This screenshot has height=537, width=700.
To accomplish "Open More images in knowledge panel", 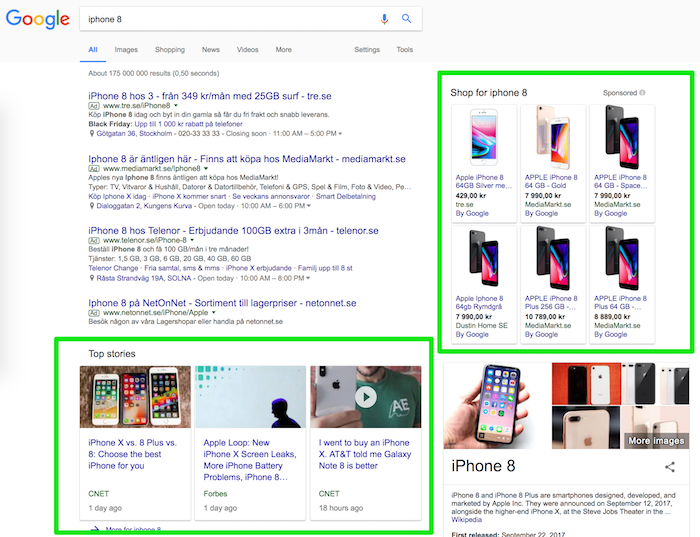I will click(x=656, y=441).
